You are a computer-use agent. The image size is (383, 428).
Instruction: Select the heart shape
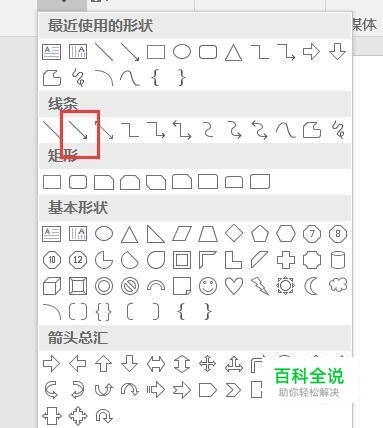[x=234, y=286]
